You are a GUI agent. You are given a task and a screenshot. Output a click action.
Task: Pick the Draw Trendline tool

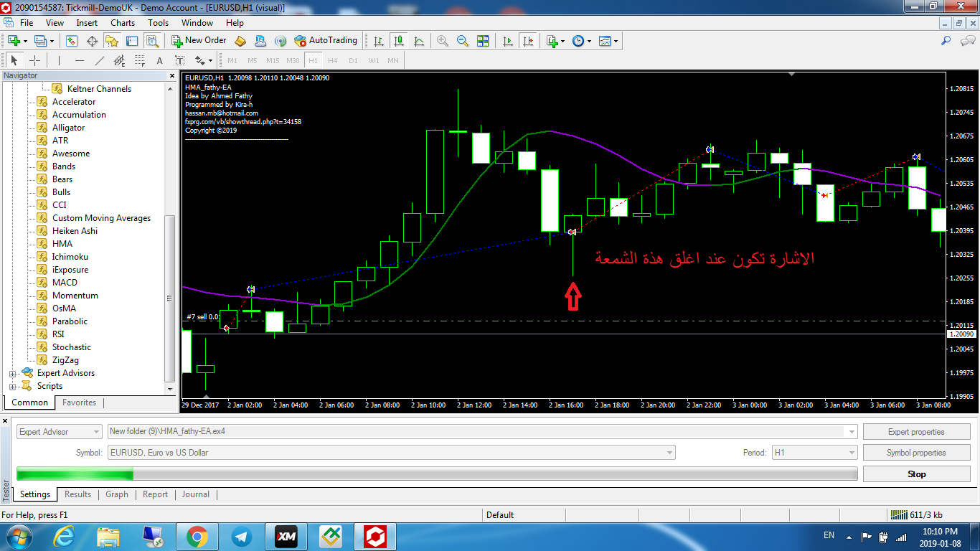pyautogui.click(x=100, y=61)
